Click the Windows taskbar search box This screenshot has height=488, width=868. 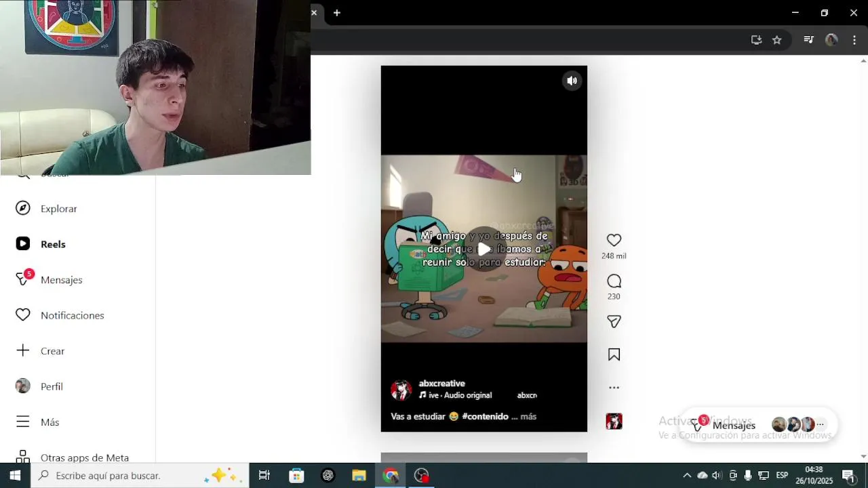140,475
